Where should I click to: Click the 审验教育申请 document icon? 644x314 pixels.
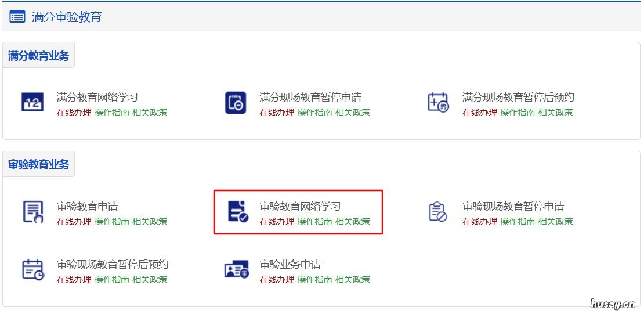pyautogui.click(x=32, y=212)
